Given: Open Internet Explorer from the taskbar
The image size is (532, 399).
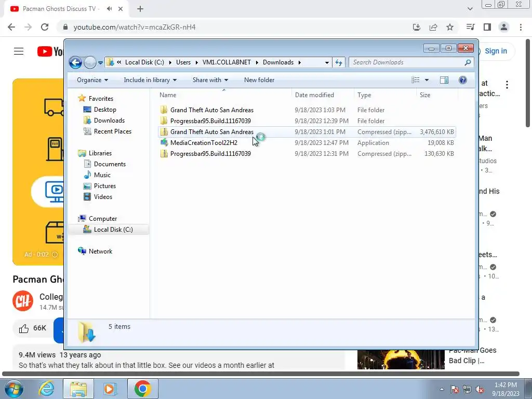Looking at the screenshot, I should coord(46,389).
